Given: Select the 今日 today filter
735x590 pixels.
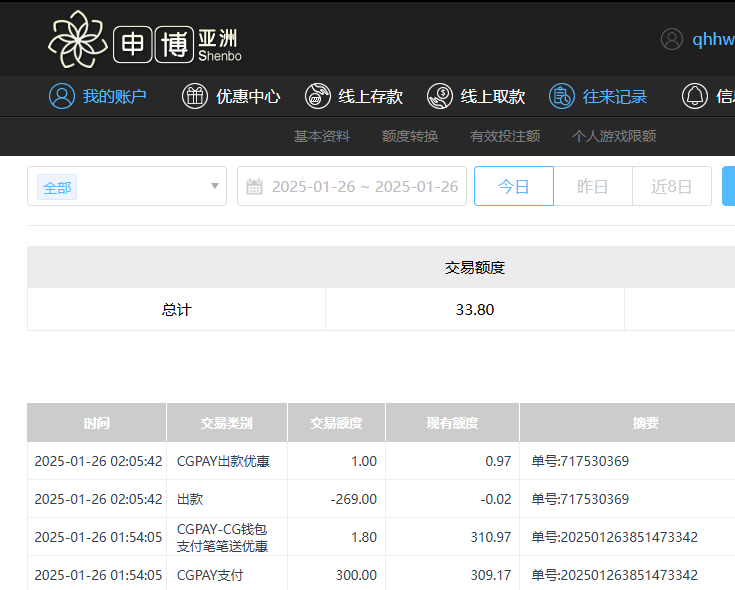Looking at the screenshot, I should pos(513,187).
